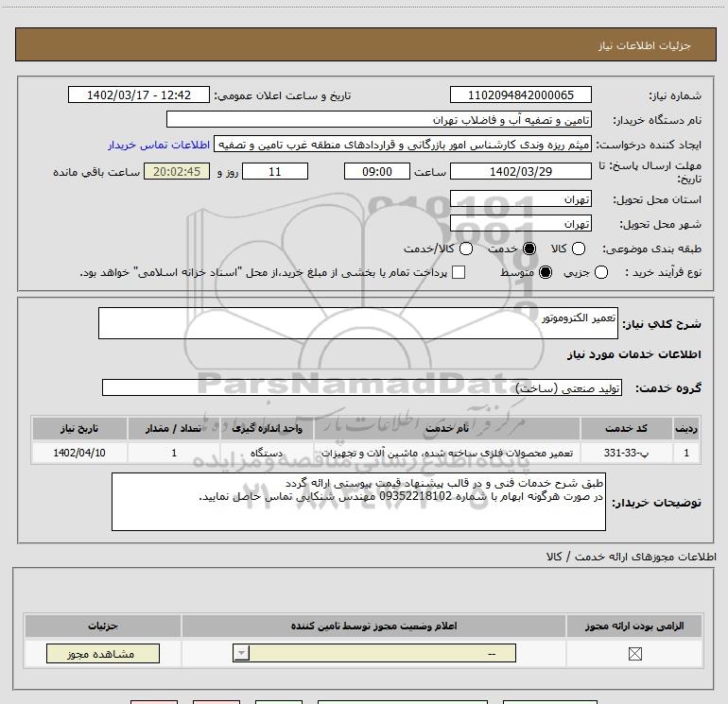Click the remaining time field 20:02:45
This screenshot has height=704, width=728.
177,171
